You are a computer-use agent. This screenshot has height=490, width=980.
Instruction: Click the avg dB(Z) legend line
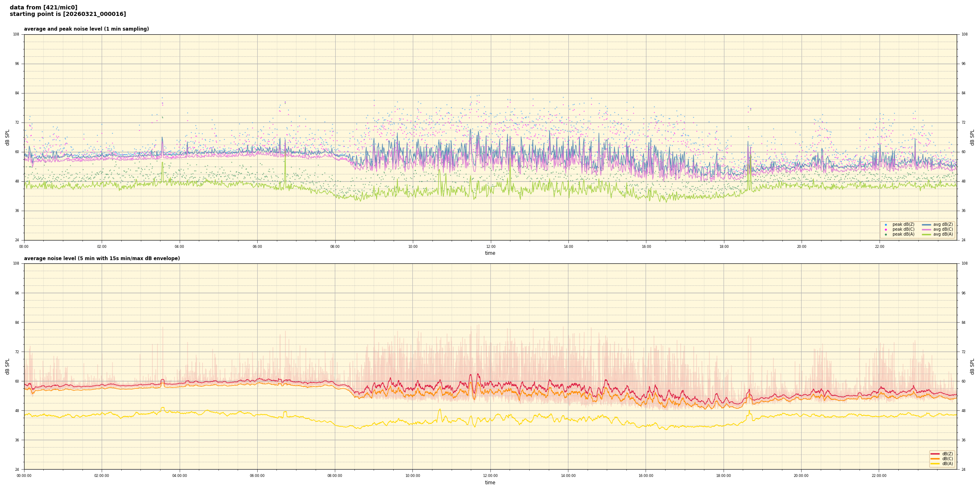pyautogui.click(x=926, y=225)
